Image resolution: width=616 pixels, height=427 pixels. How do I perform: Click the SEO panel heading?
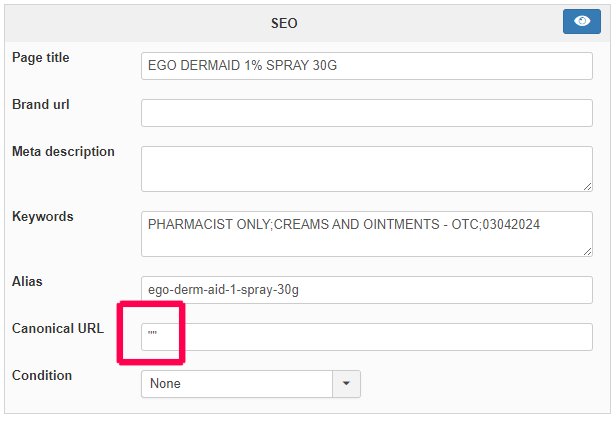[285, 22]
